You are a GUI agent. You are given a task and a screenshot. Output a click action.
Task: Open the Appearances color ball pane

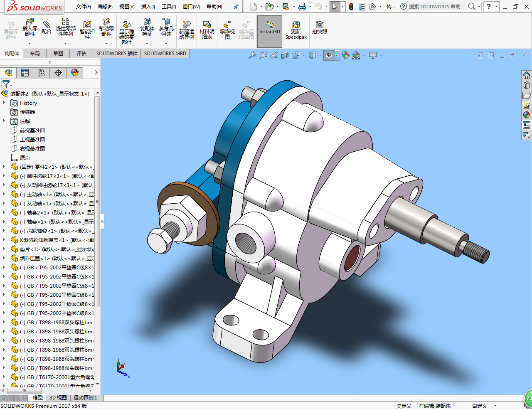(x=527, y=115)
